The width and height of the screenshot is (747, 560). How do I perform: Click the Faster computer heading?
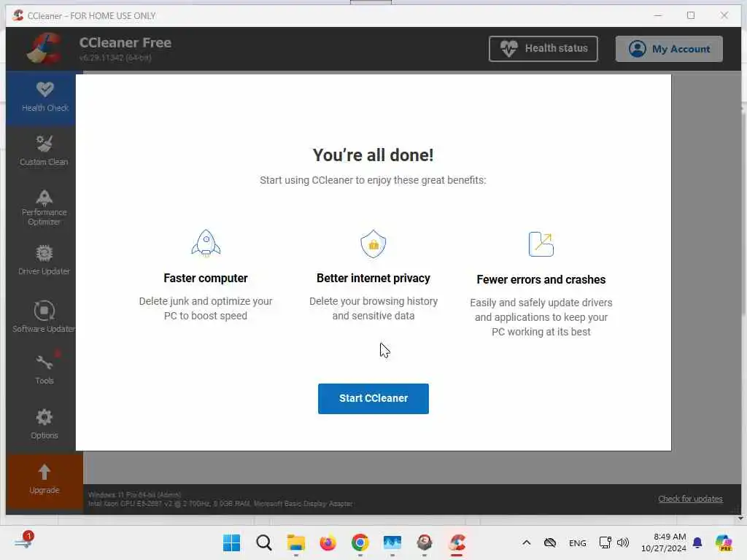point(205,278)
